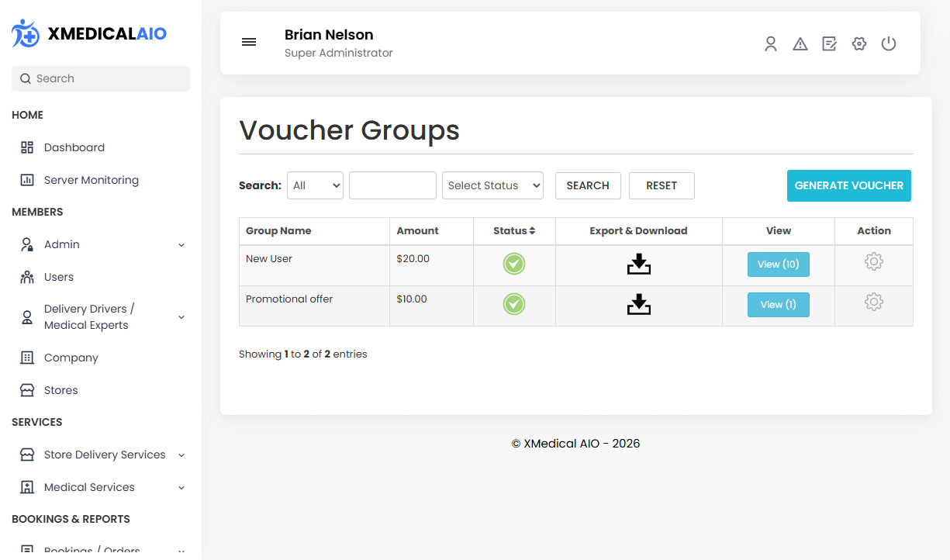Toggle active status for Promotional offer voucher
This screenshot has height=560, width=950.
pyautogui.click(x=514, y=304)
